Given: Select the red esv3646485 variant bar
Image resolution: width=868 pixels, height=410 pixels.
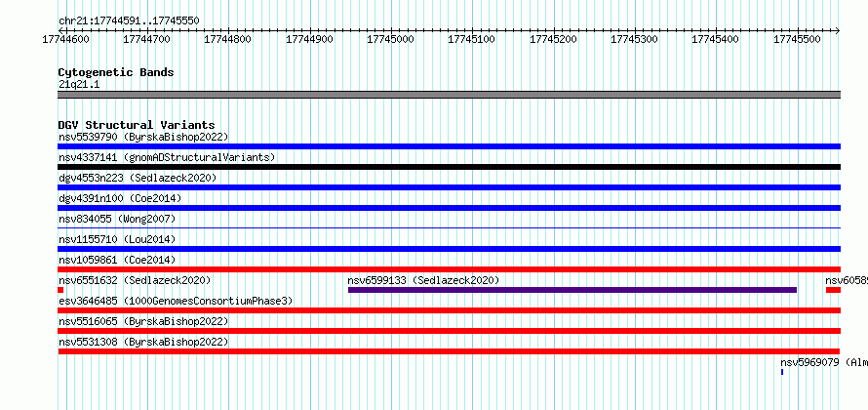Looking at the screenshot, I should point(449,310).
